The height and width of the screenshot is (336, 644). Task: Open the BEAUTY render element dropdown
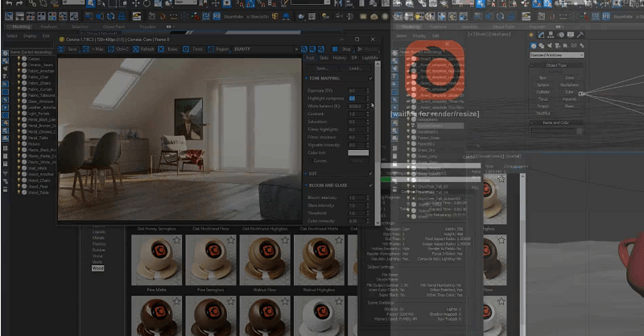[x=266, y=48]
